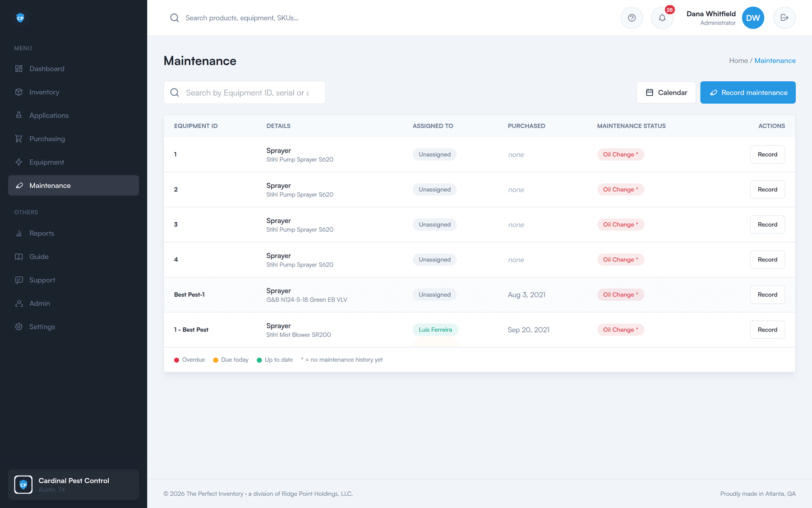
Task: Open Guide from the sidebar
Action: [74, 256]
